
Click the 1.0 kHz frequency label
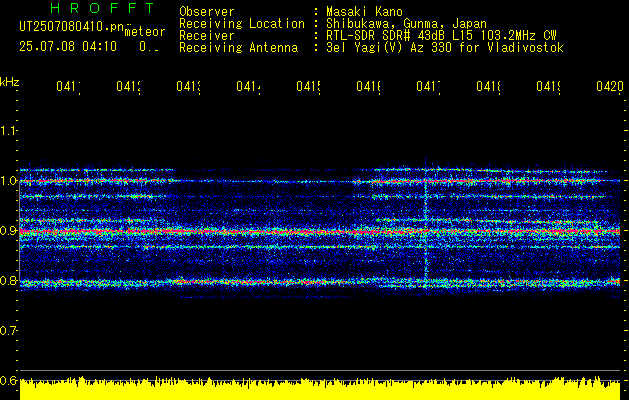coord(8,181)
